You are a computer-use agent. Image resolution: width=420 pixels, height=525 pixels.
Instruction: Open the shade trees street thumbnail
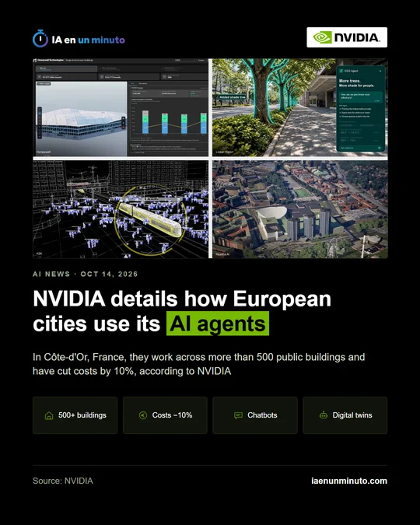(300, 107)
